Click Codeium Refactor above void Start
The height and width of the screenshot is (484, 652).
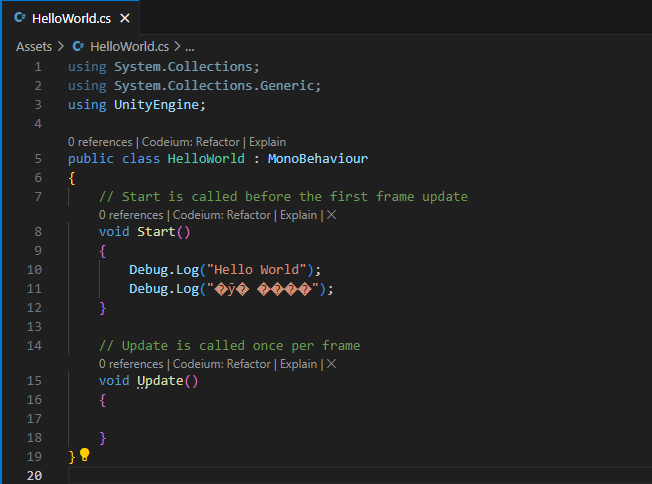222,215
